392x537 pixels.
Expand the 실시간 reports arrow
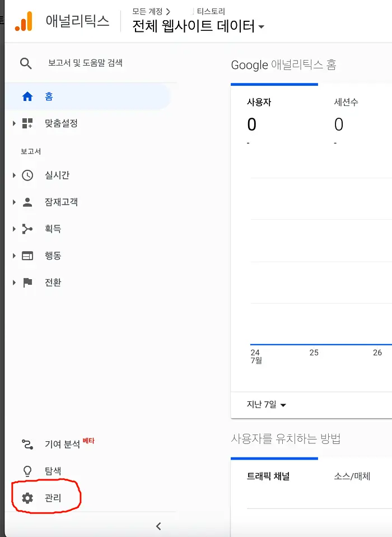click(x=14, y=175)
